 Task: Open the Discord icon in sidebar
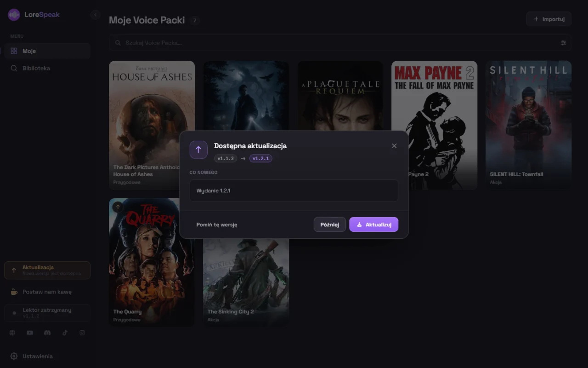click(x=47, y=333)
